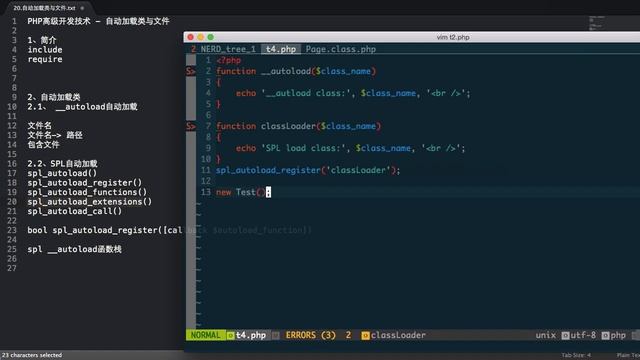Click 'spl_autoload_functions()' in Sublime
The image size is (640, 360).
(x=87, y=192)
